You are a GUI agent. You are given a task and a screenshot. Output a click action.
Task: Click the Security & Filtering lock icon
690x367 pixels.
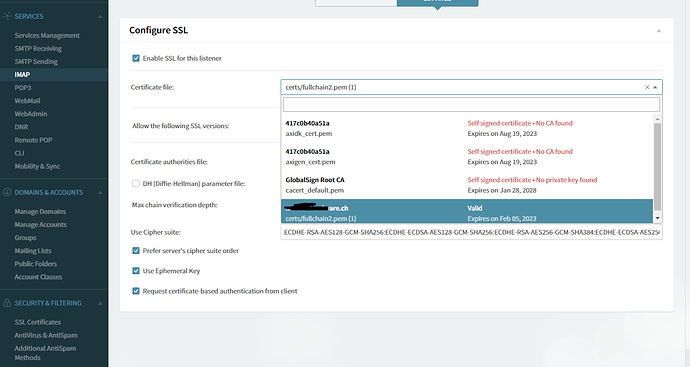coord(7,303)
